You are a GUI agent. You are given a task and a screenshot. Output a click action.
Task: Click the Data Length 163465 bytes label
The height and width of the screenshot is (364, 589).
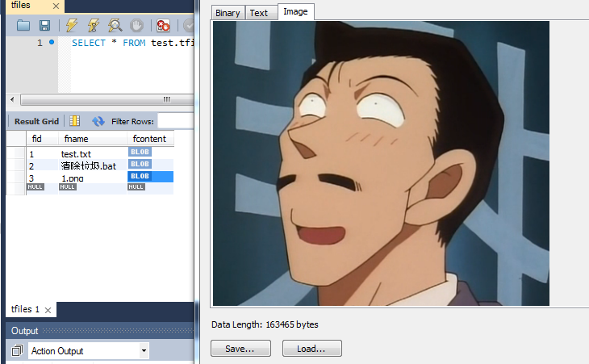pos(265,324)
